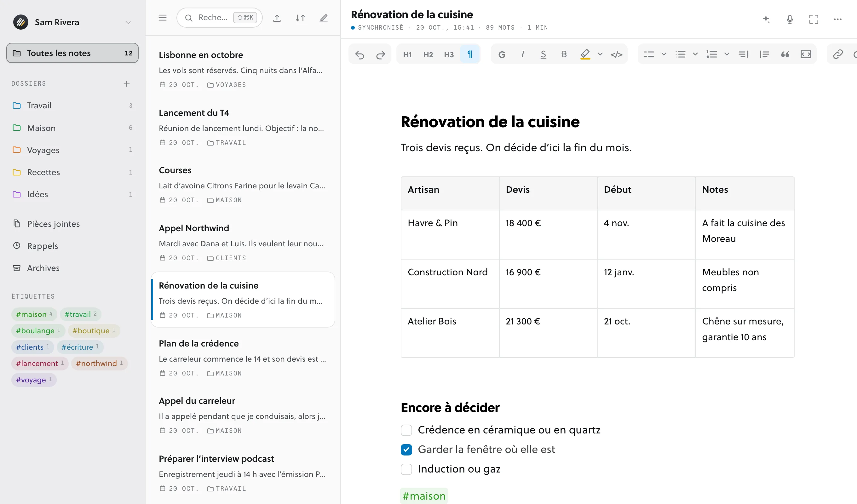This screenshot has width=857, height=504.
Task: Filter by #northwind tag
Action: pos(99,363)
